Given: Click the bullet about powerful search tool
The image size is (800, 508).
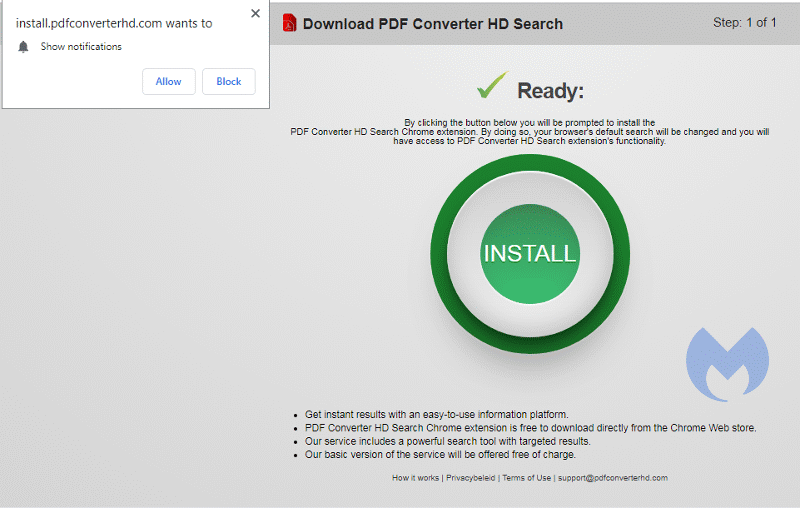Looking at the screenshot, I should coord(447,441).
